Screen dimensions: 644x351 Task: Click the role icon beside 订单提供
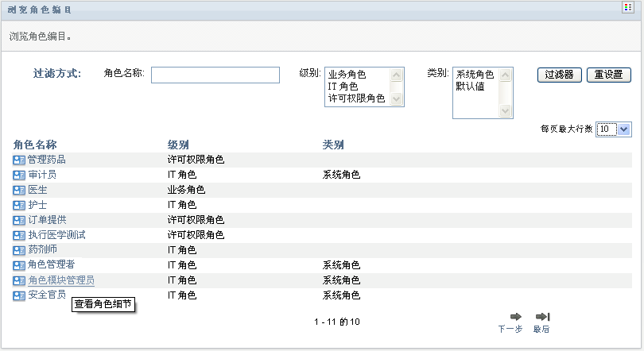pyautogui.click(x=19, y=220)
